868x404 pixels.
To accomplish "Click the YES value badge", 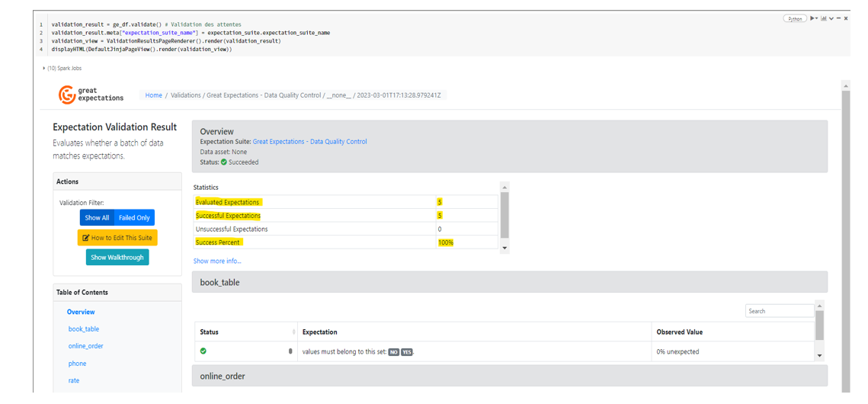I will pyautogui.click(x=407, y=351).
